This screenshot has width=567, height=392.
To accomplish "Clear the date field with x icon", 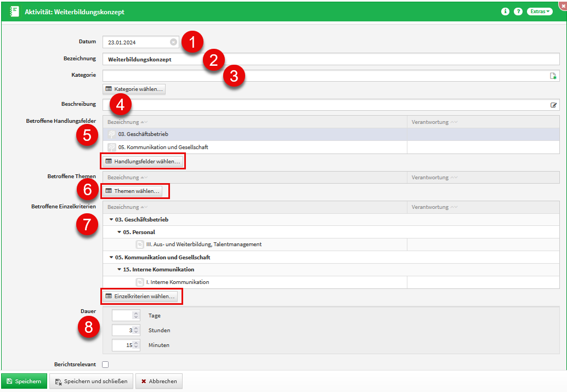I will click(x=173, y=42).
